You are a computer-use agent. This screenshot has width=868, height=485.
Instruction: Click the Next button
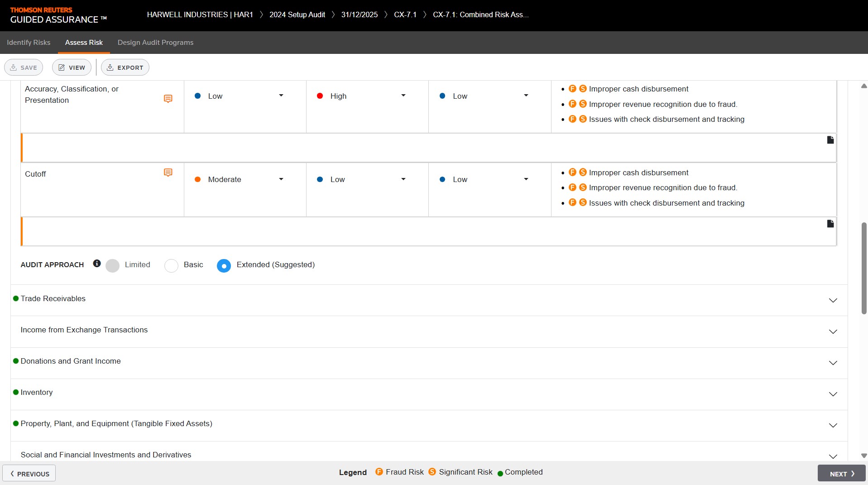coord(841,474)
